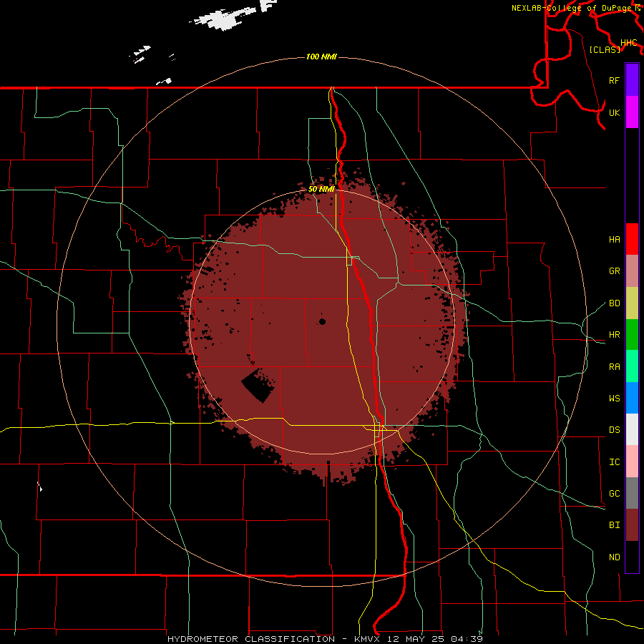This screenshot has width=644, height=644.
Task: Click the black diamond-shaped void in echoes
Action: (x=258, y=386)
